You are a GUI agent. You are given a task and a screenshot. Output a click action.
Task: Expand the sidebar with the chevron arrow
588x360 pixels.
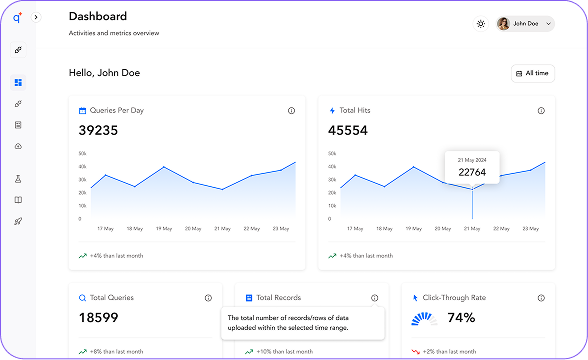pyautogui.click(x=36, y=17)
